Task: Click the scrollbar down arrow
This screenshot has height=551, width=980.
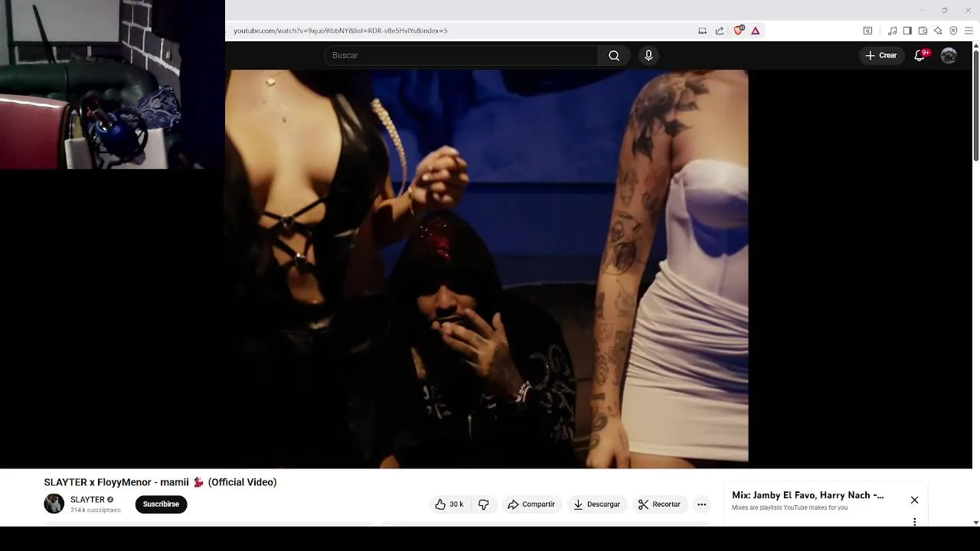Action: [975, 523]
